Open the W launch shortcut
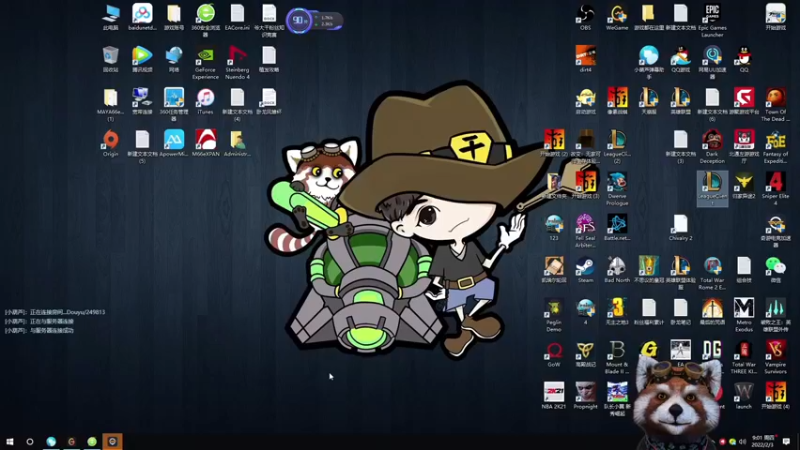 (743, 396)
